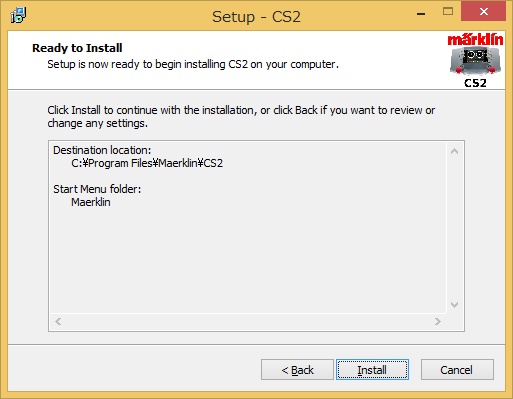Minimize the Setup - CS2 window
This screenshot has width=513, height=399.
(421, 14)
